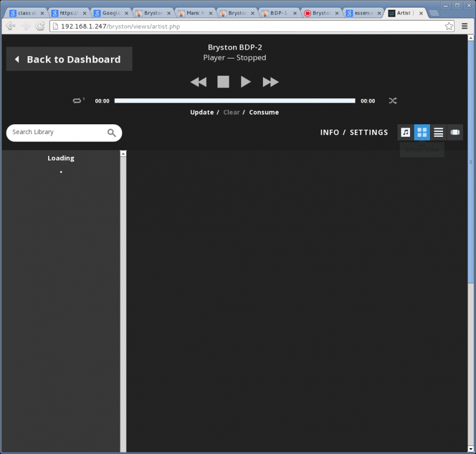Open a new browser tab
The width and height of the screenshot is (476, 454).
(x=434, y=13)
